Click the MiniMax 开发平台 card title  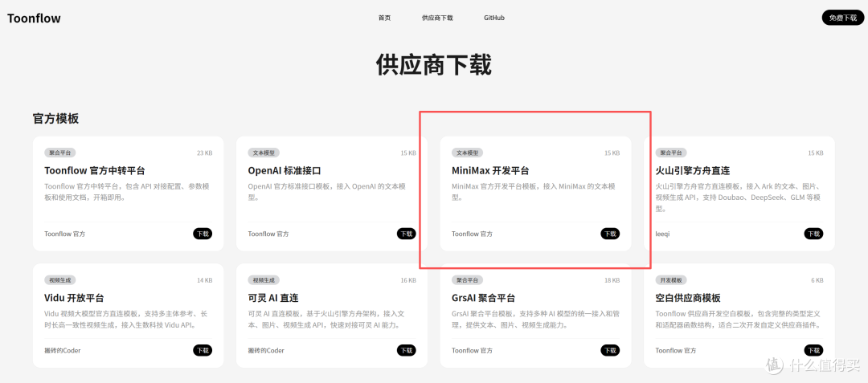click(x=490, y=171)
